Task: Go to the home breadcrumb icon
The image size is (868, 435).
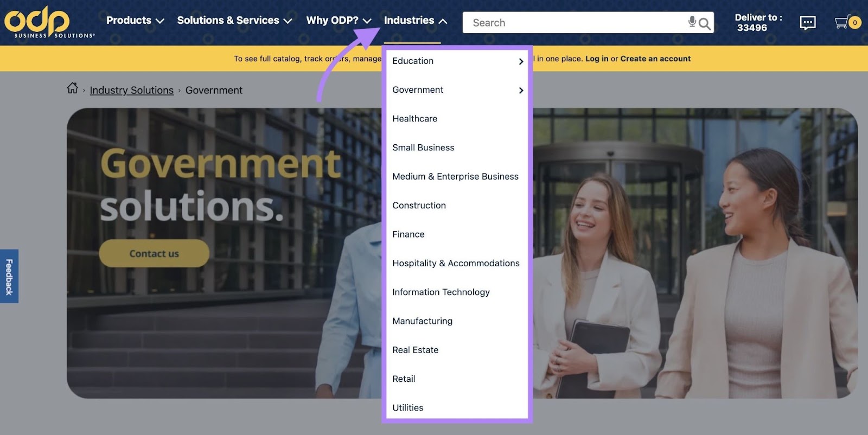Action: point(72,88)
